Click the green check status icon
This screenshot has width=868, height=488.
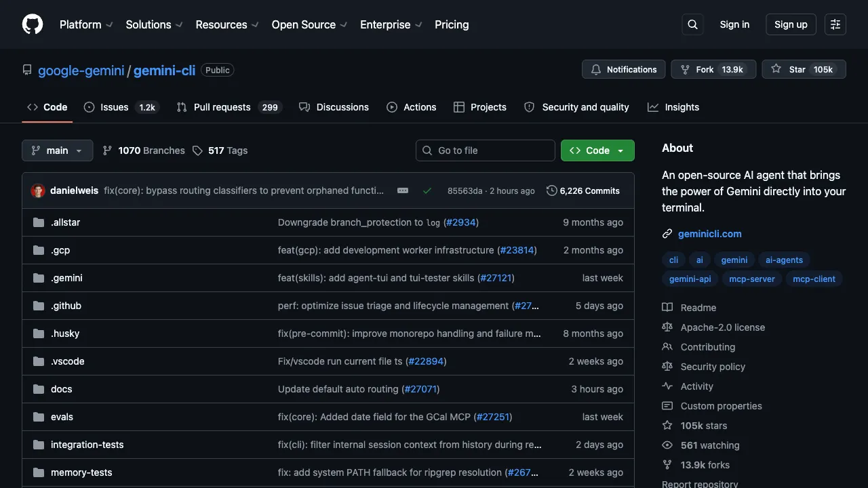(x=427, y=191)
